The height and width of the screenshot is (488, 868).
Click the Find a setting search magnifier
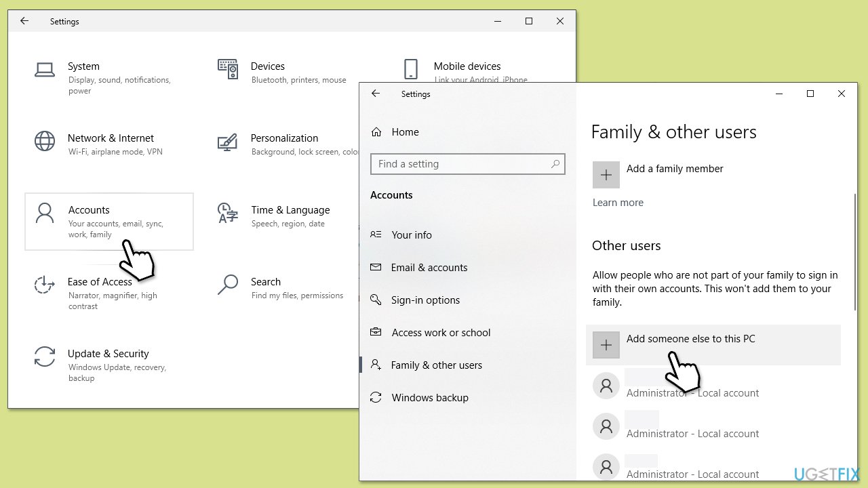click(555, 164)
